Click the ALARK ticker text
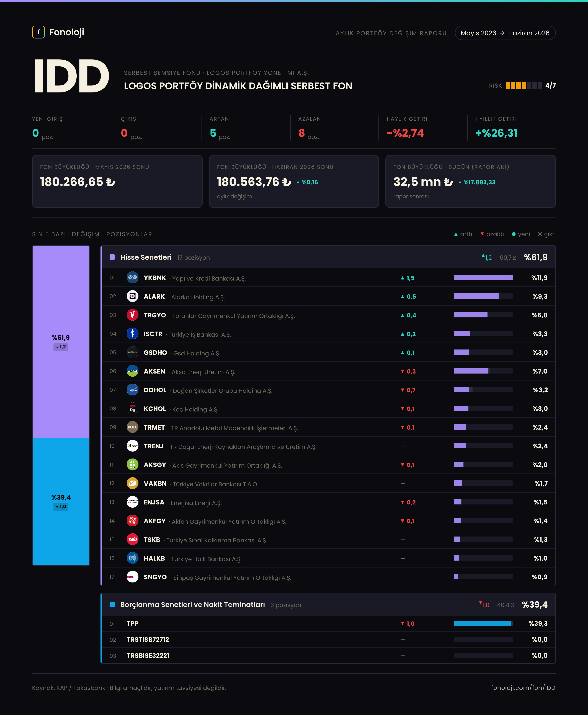The height and width of the screenshot is (715, 588). pyautogui.click(x=154, y=297)
